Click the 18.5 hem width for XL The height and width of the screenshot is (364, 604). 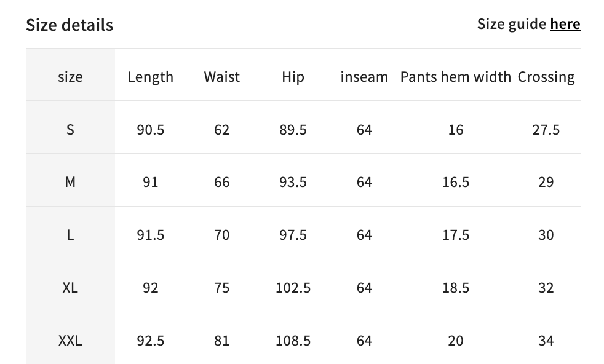tap(456, 288)
